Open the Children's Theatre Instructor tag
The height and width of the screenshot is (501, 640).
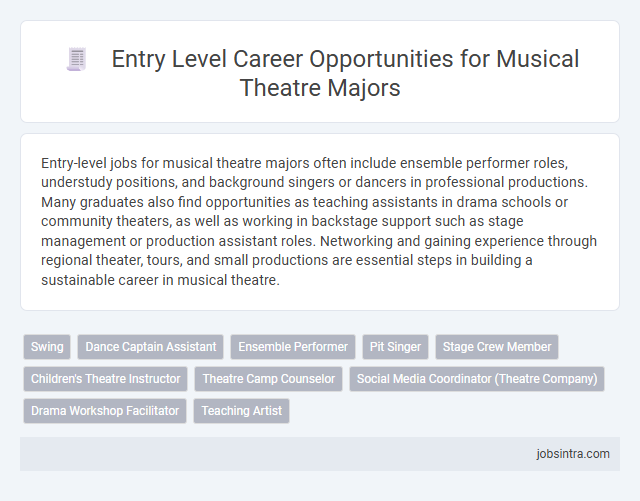105,379
